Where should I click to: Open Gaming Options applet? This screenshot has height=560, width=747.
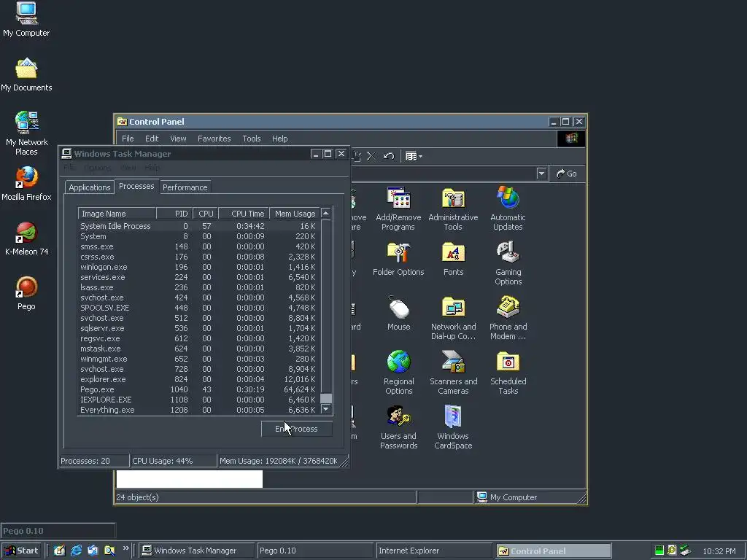(x=508, y=263)
